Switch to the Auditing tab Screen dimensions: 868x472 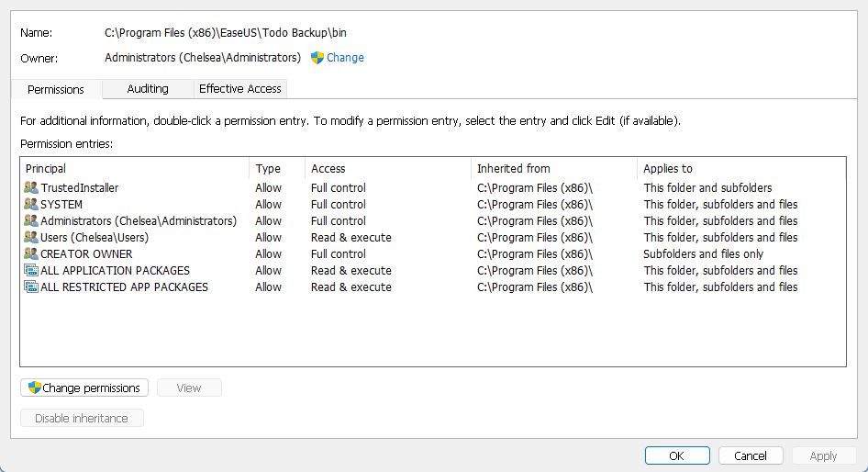[x=147, y=89]
